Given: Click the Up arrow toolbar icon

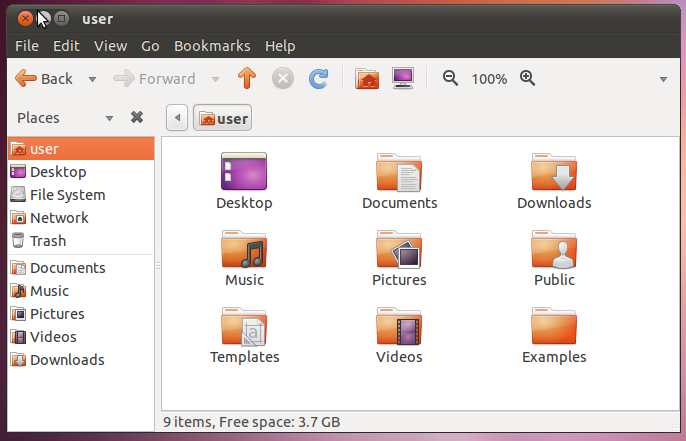Looking at the screenshot, I should [247, 78].
